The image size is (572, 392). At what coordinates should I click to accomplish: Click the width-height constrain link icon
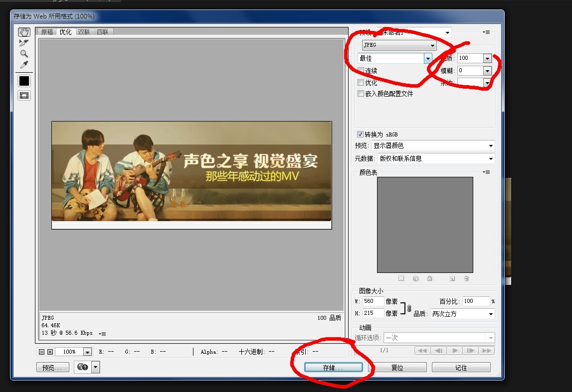click(x=409, y=308)
